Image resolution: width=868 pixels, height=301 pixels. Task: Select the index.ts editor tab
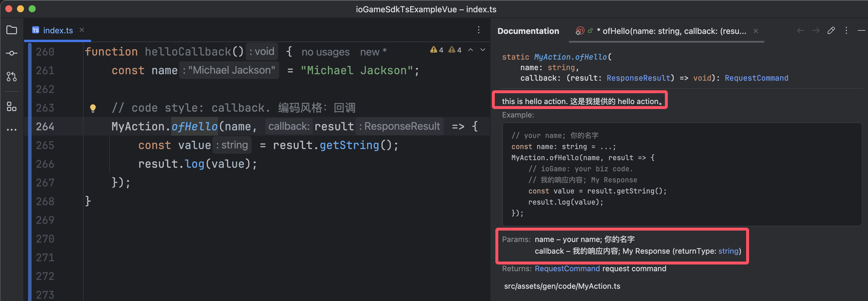pyautogui.click(x=58, y=30)
